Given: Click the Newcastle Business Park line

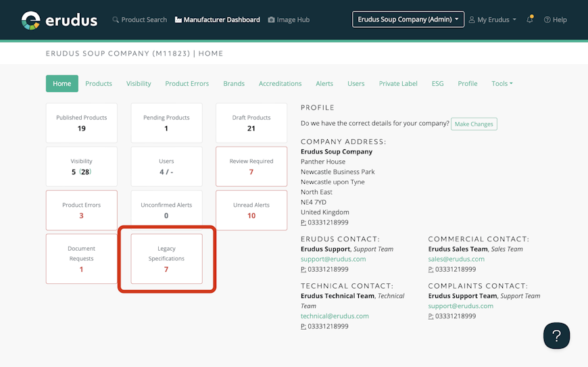Looking at the screenshot, I should 337,172.
